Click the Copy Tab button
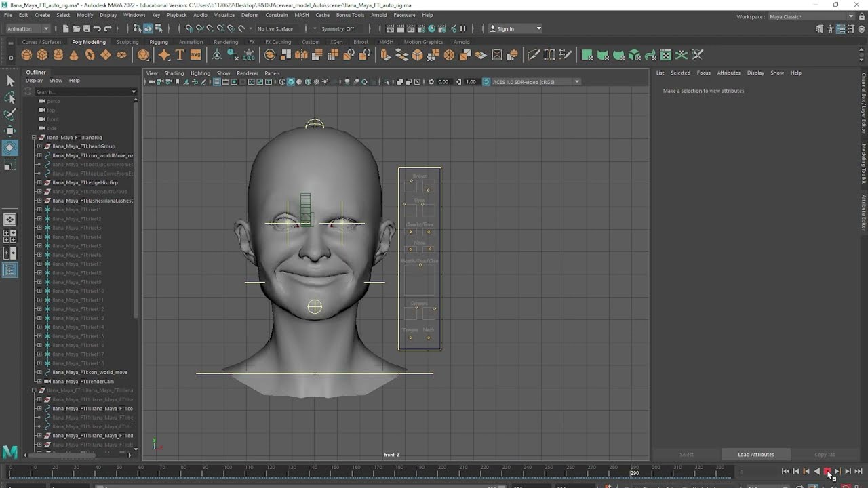Viewport: 868px width, 488px height. [x=825, y=455]
